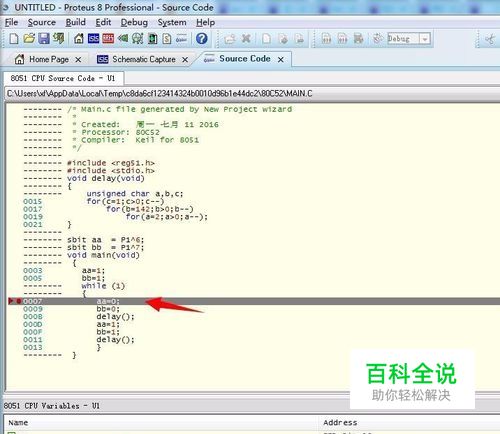Click the Source Code toolbar icon
The image size is (500, 434).
click(x=181, y=39)
